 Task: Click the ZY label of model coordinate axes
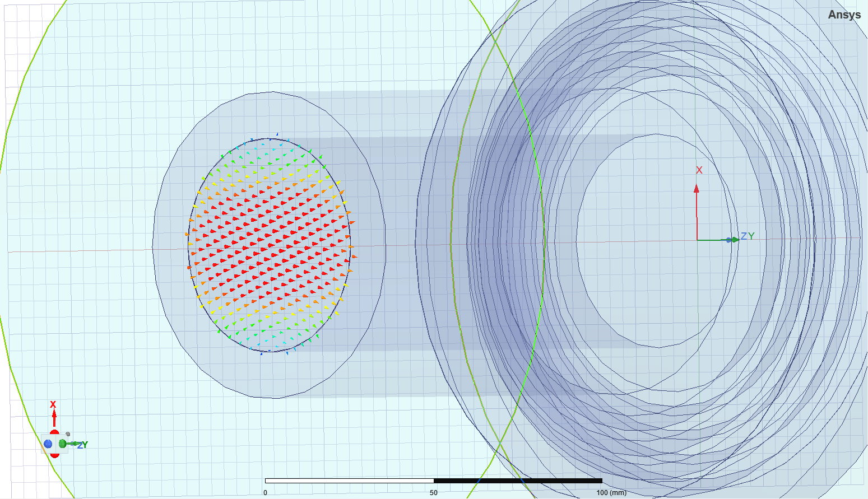pos(748,236)
